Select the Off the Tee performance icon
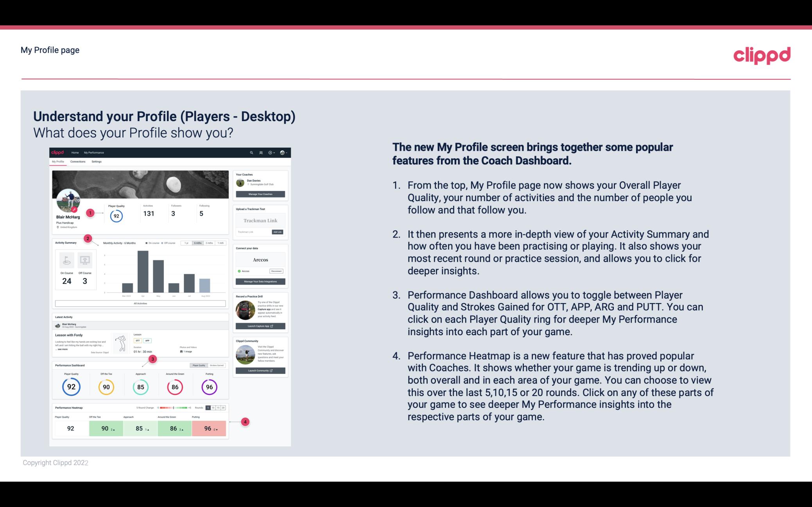The image size is (812, 507). [x=106, y=387]
